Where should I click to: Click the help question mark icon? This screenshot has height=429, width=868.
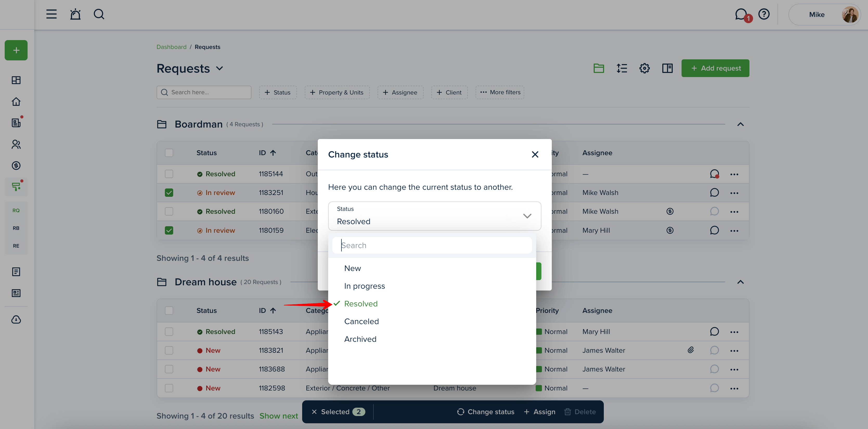pyautogui.click(x=764, y=14)
